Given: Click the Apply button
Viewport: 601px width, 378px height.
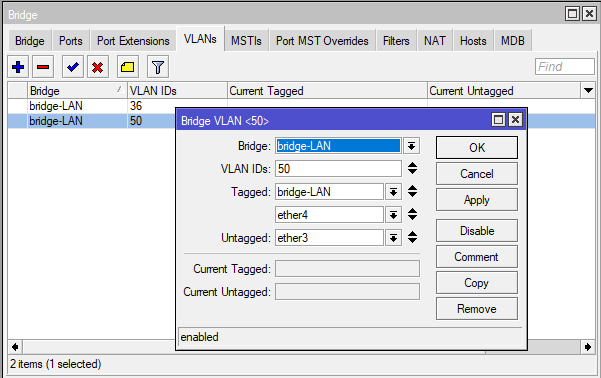Looking at the screenshot, I should (477, 200).
